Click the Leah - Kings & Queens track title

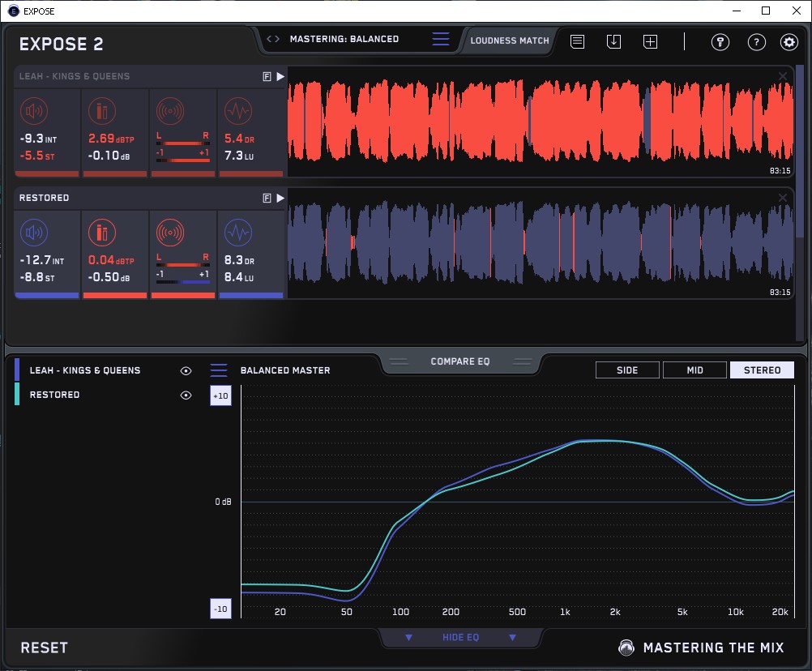(75, 76)
